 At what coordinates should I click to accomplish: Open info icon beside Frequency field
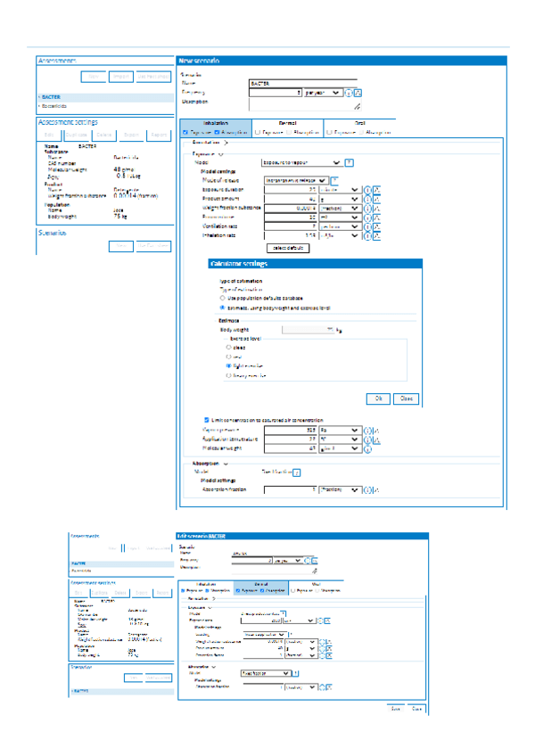coord(350,92)
